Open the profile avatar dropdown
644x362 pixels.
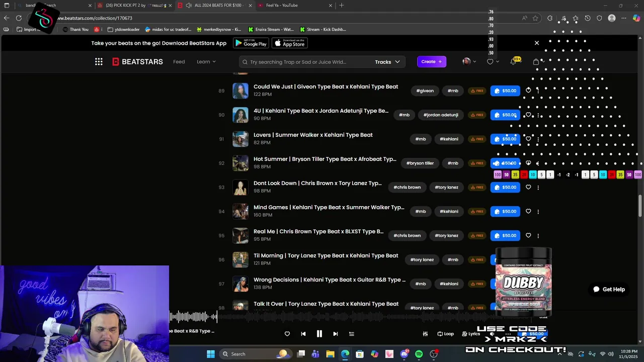[x=469, y=61]
